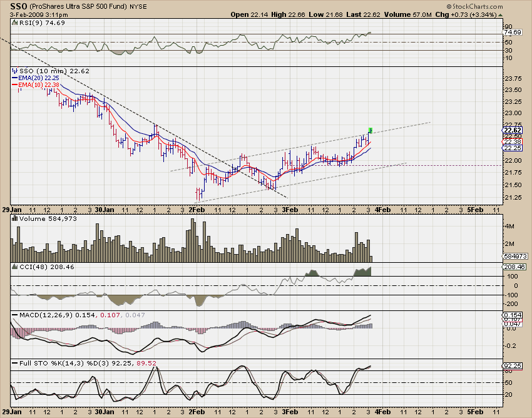532x418 pixels.
Task: Click the blue EMA(20) legend line
Action: 14,78
